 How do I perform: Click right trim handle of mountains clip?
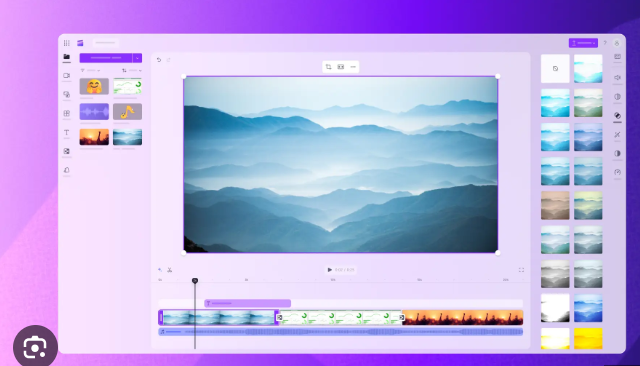pyautogui.click(x=276, y=317)
